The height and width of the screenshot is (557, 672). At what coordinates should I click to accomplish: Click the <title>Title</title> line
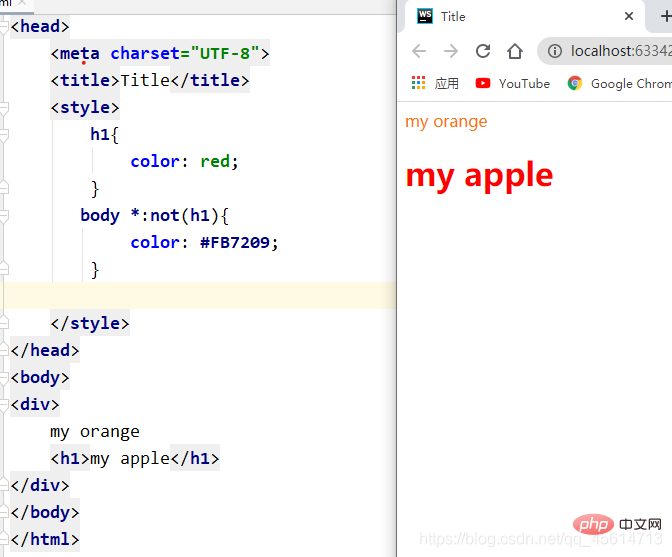click(x=150, y=81)
